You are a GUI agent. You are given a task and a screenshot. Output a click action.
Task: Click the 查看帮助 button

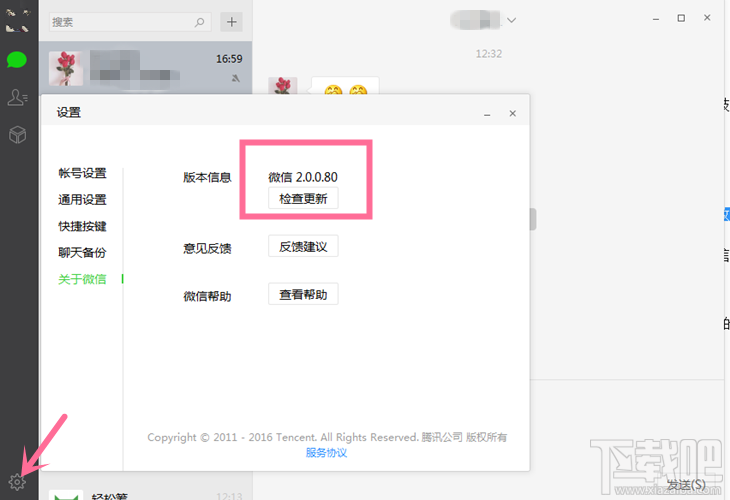click(x=303, y=295)
